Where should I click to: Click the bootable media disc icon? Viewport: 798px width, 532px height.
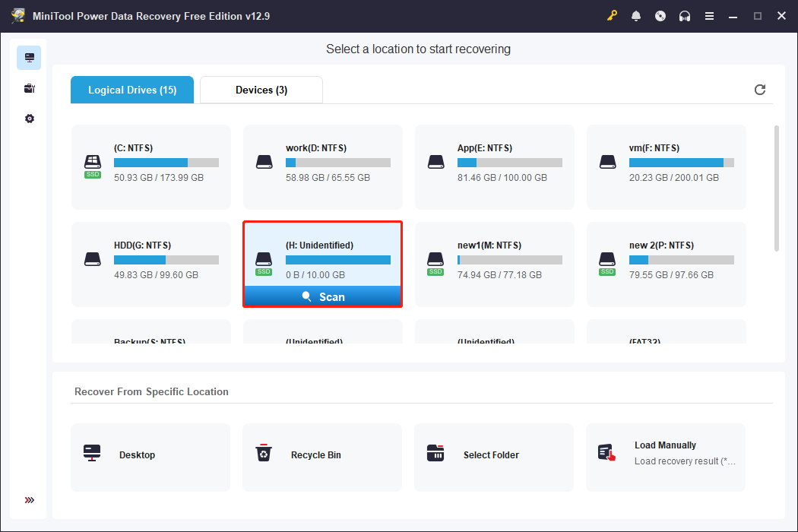click(660, 16)
